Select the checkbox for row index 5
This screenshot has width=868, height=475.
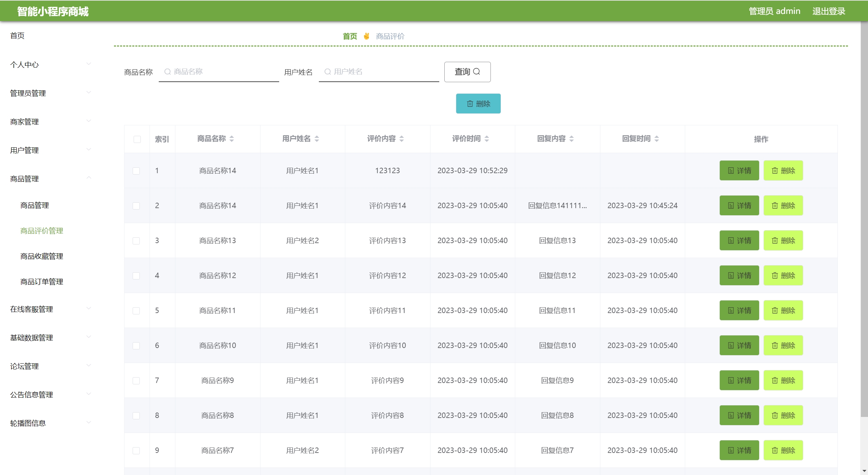pyautogui.click(x=136, y=311)
